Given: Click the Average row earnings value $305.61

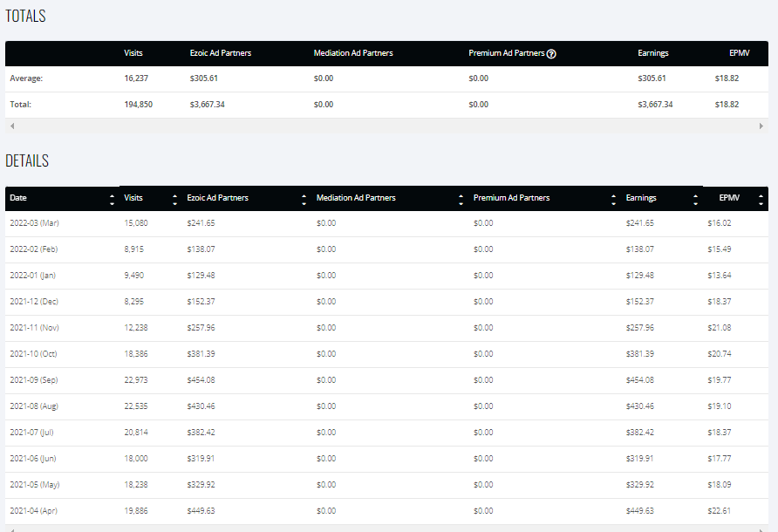Looking at the screenshot, I should tap(652, 78).
